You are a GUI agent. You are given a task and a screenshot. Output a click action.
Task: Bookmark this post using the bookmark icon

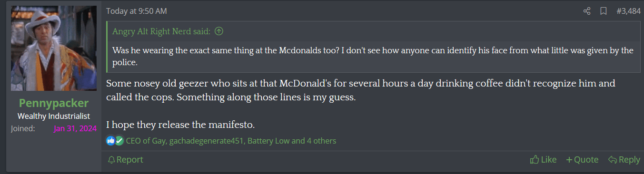[x=603, y=11]
